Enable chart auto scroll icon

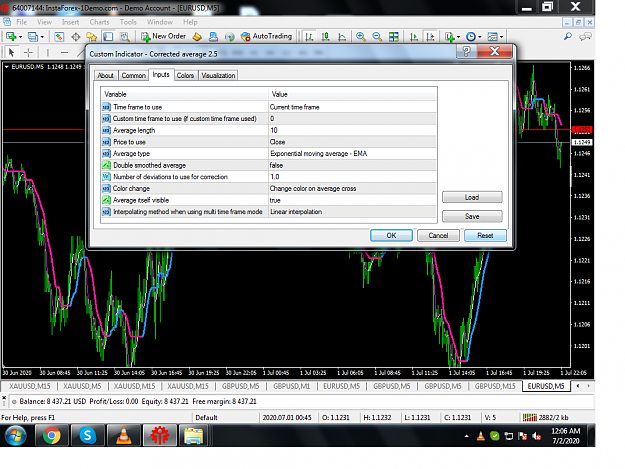tap(414, 37)
